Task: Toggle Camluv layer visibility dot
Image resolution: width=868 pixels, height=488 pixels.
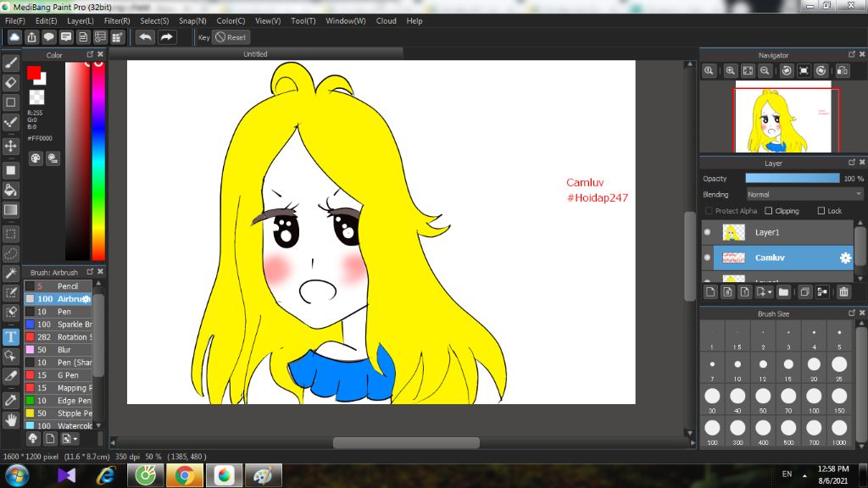Action: 708,258
